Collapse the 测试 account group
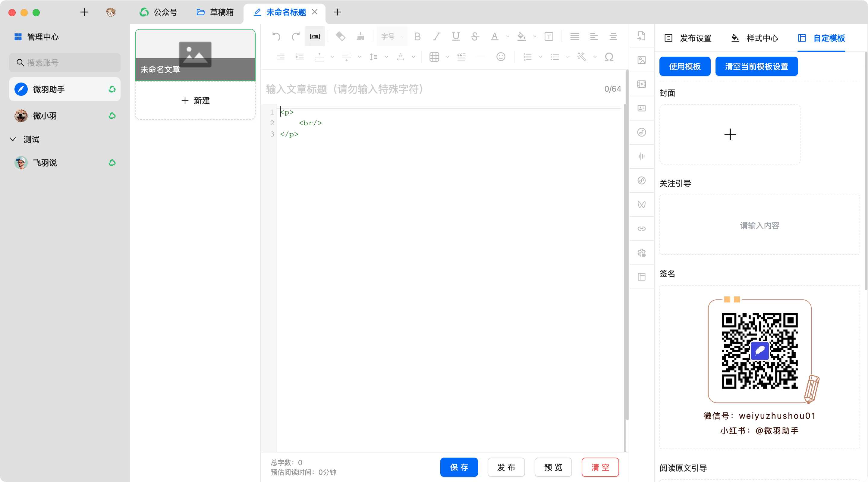The height and width of the screenshot is (482, 868). (x=13, y=139)
